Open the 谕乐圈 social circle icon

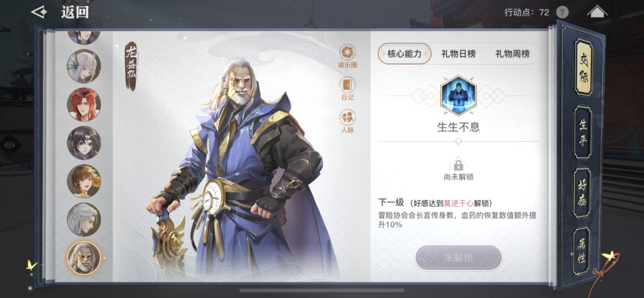(x=348, y=53)
